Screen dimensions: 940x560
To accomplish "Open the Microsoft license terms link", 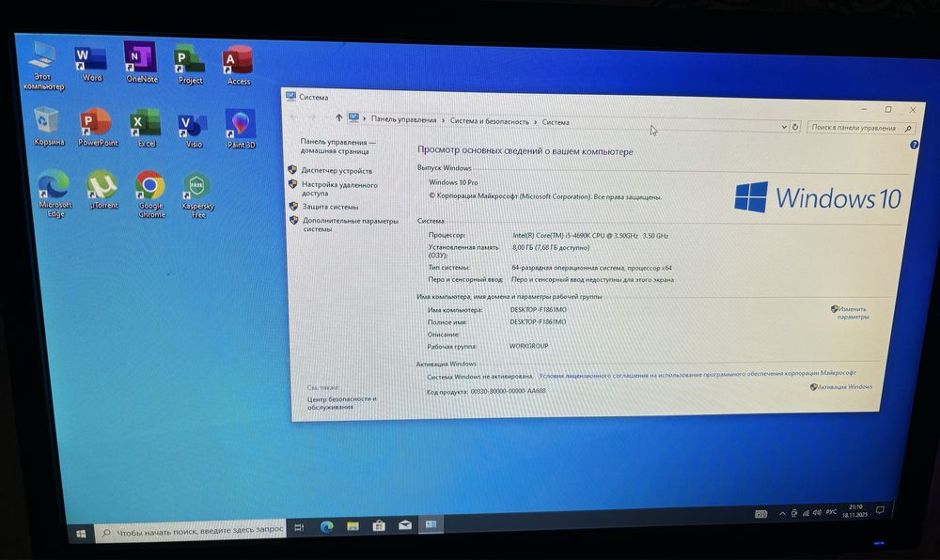I will click(697, 374).
